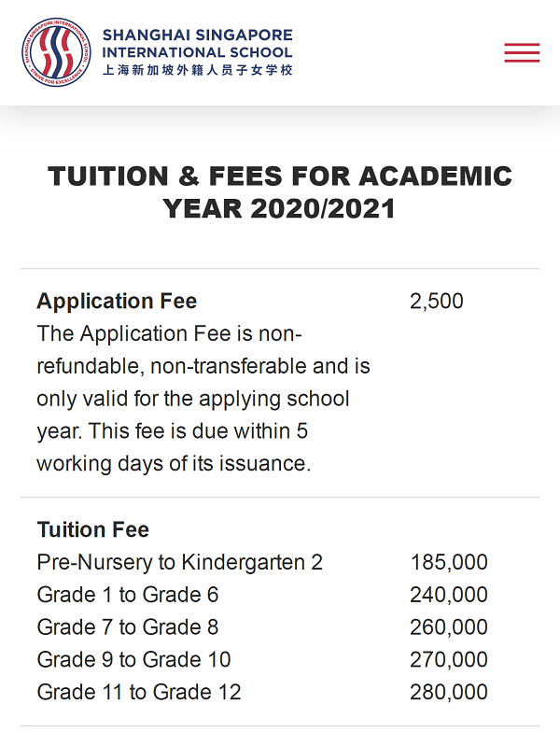Click Shanghai Singapore International School name text
560x732 pixels.
[x=198, y=43]
